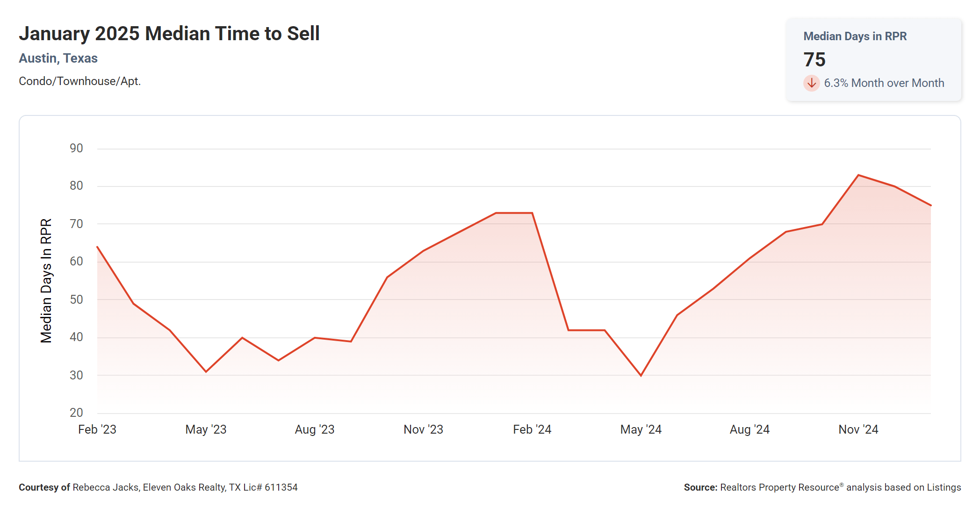Click the Aug '23 x-axis label
980x514 pixels.
click(315, 429)
